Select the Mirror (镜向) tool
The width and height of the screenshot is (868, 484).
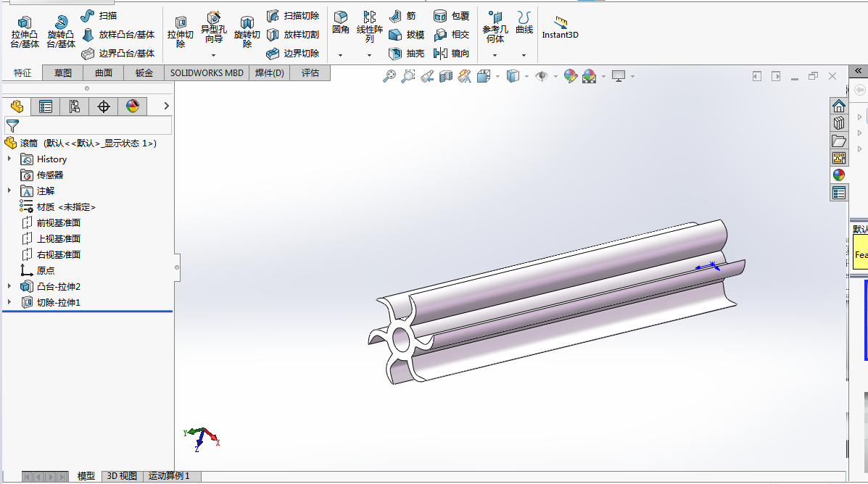point(451,54)
